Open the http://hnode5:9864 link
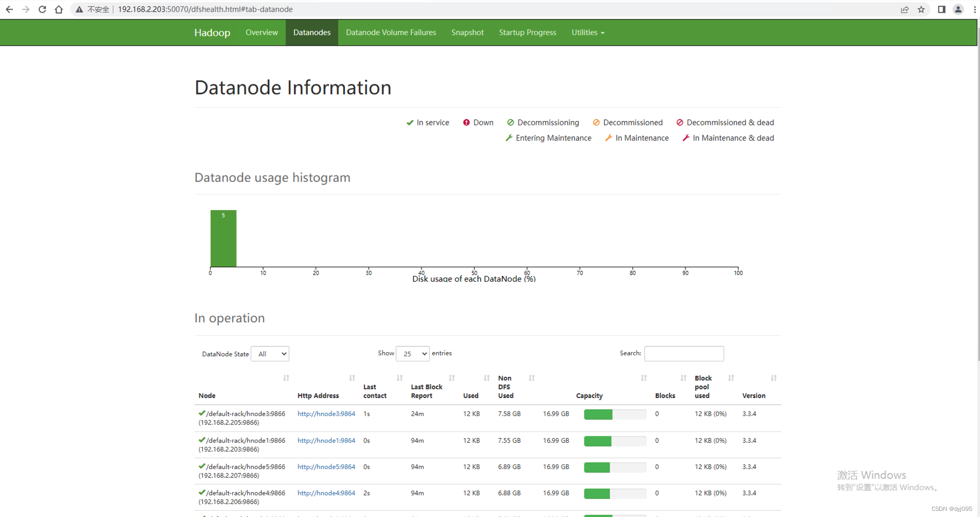Image resolution: width=980 pixels, height=517 pixels. coord(326,467)
